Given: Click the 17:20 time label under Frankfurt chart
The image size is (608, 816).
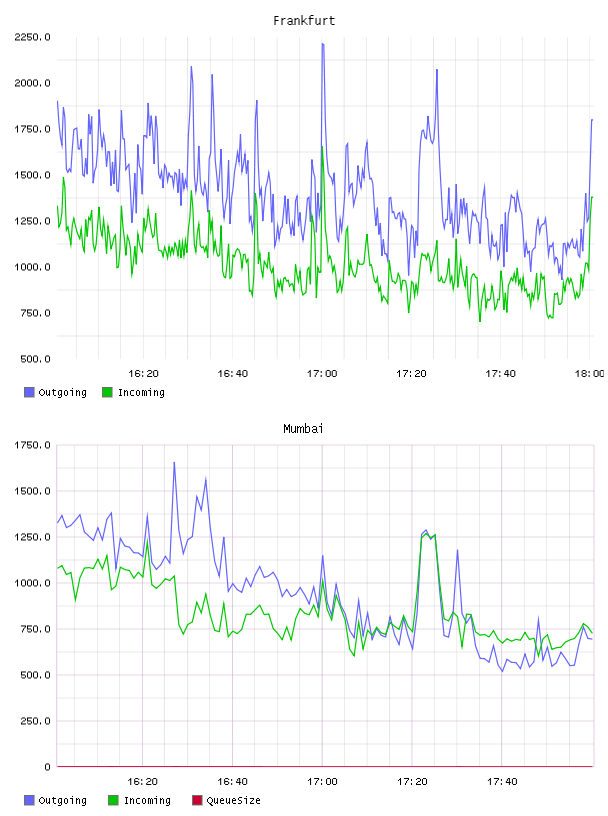Looking at the screenshot, I should coord(411,374).
